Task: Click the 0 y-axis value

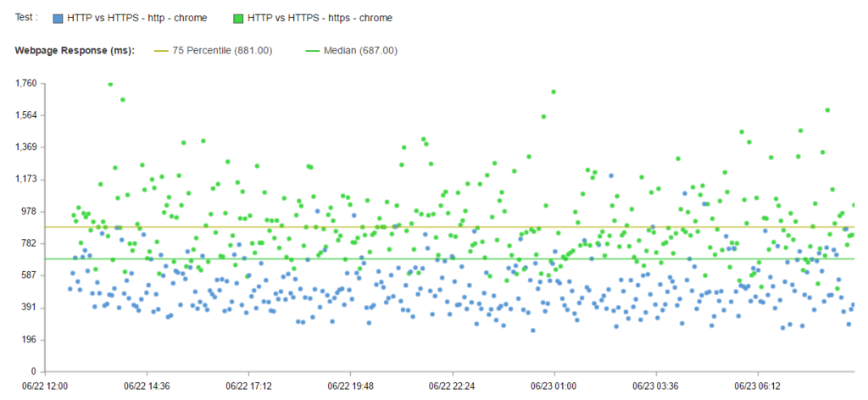Action: 34,371
